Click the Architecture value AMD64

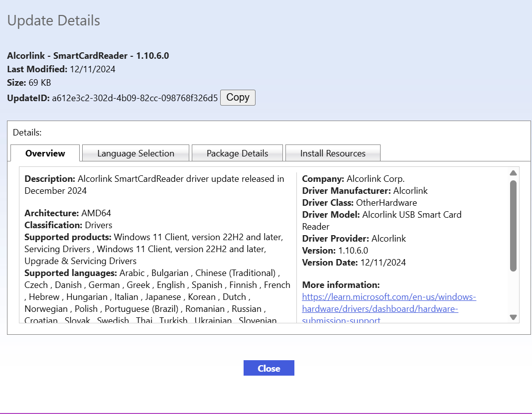(96, 213)
